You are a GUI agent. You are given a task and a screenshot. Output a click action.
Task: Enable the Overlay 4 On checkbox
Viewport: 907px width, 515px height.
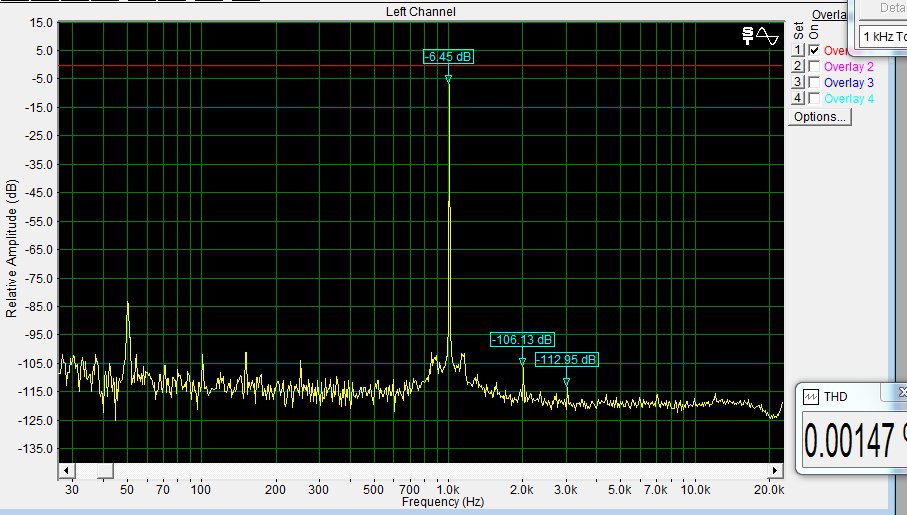click(814, 98)
